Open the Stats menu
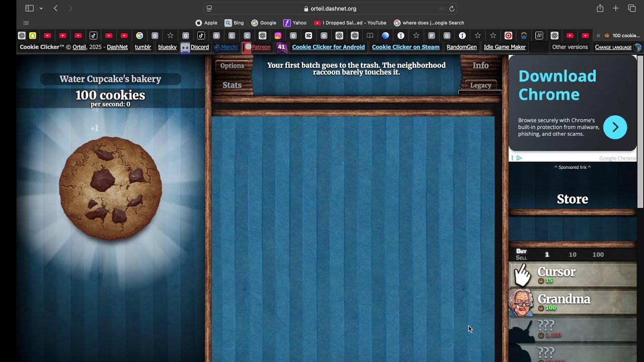Viewport: 644px width, 362px height. tap(232, 85)
